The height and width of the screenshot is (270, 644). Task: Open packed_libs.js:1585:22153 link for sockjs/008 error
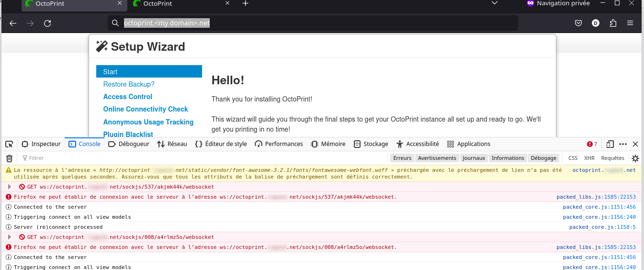point(596,247)
